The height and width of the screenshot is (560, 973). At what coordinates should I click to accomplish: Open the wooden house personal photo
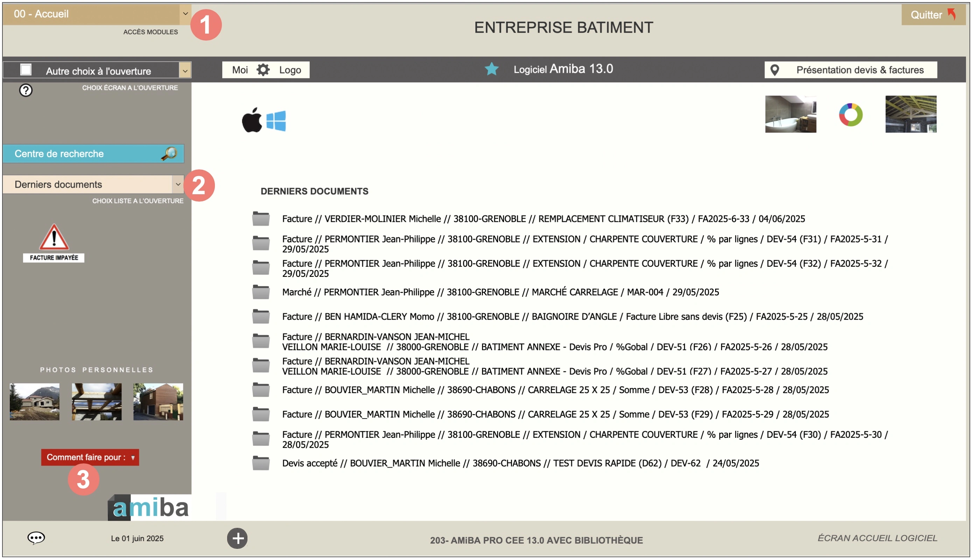(x=158, y=401)
